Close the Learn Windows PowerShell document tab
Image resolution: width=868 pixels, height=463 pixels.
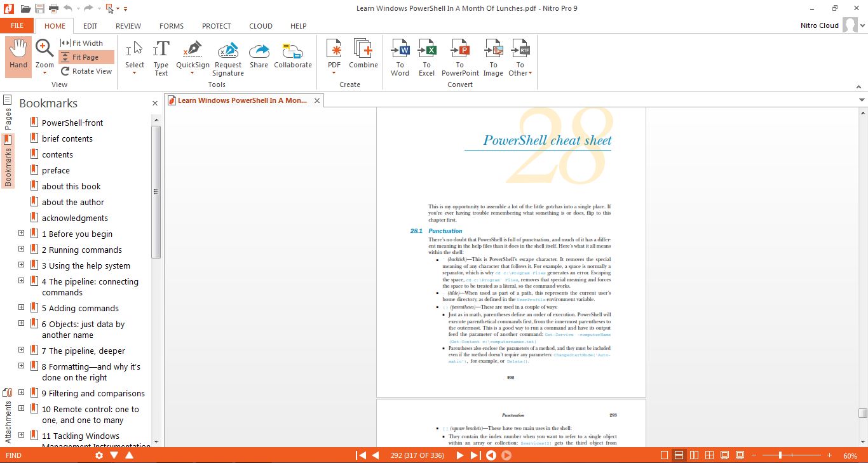coord(317,100)
